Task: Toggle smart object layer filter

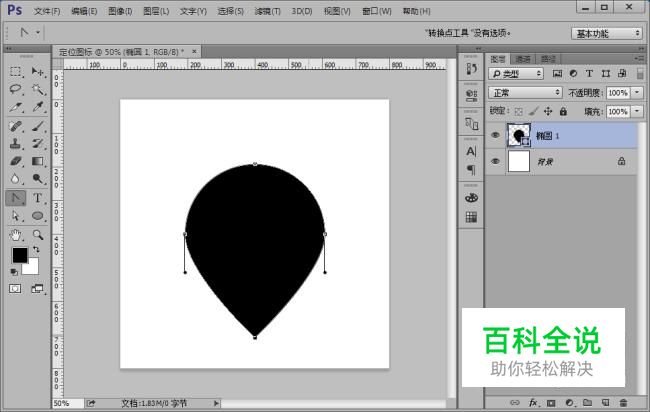Action: click(x=622, y=74)
